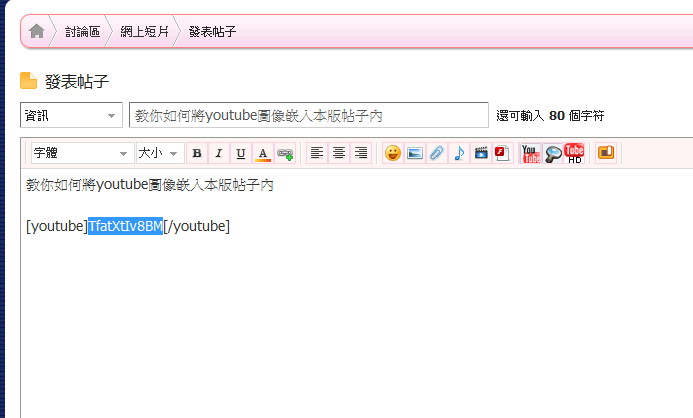693x418 pixels.
Task: Open the 大小 font size dropdown
Action: click(160, 153)
